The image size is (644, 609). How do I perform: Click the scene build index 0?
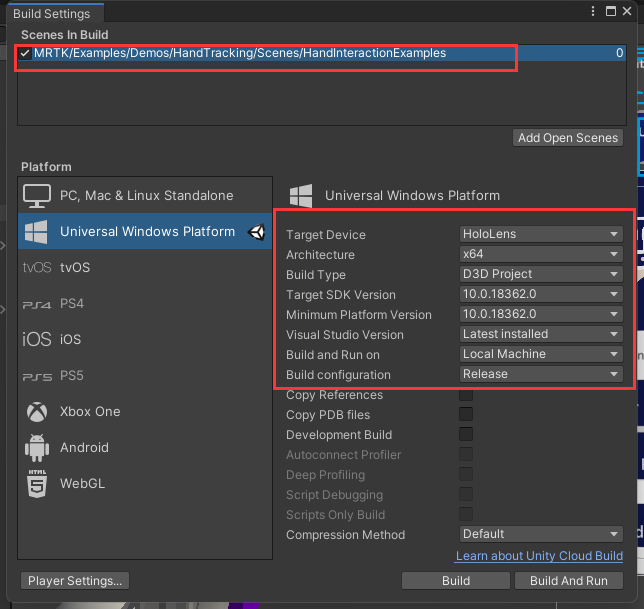point(619,53)
